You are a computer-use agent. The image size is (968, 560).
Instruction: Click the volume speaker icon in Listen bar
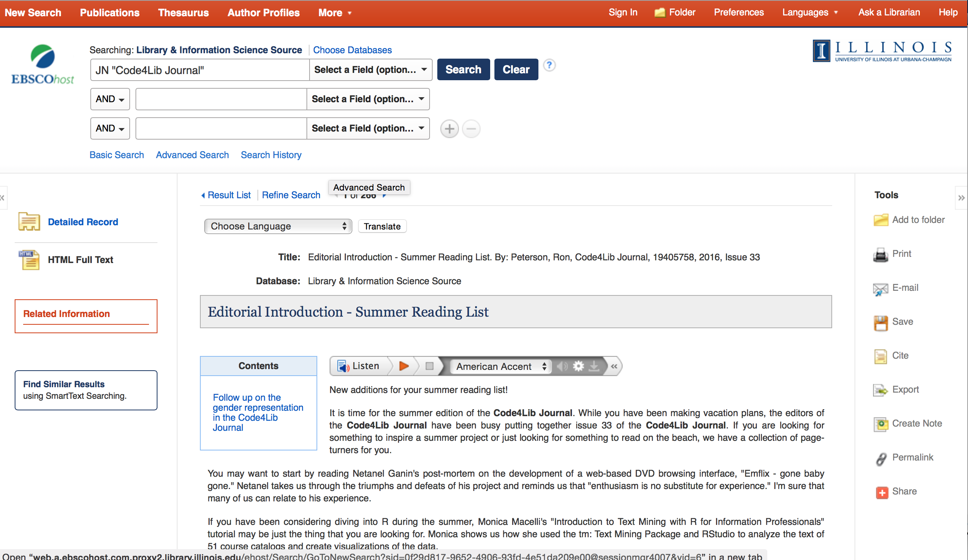coord(562,366)
